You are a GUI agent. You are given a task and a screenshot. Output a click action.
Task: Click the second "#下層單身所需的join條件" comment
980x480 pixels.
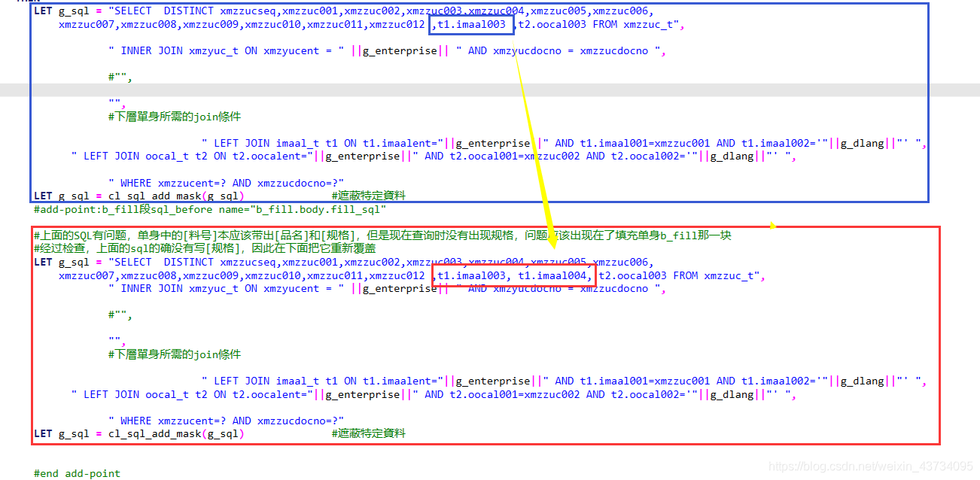pyautogui.click(x=175, y=354)
